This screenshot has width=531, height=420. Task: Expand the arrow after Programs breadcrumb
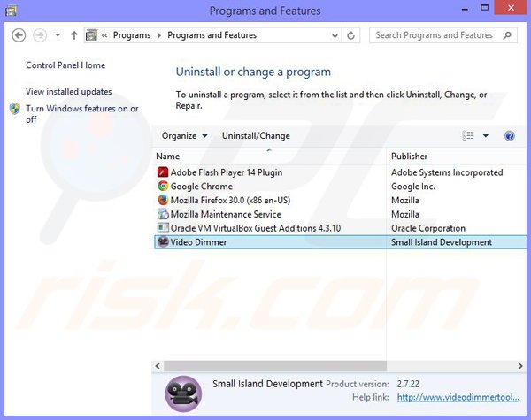[159, 35]
